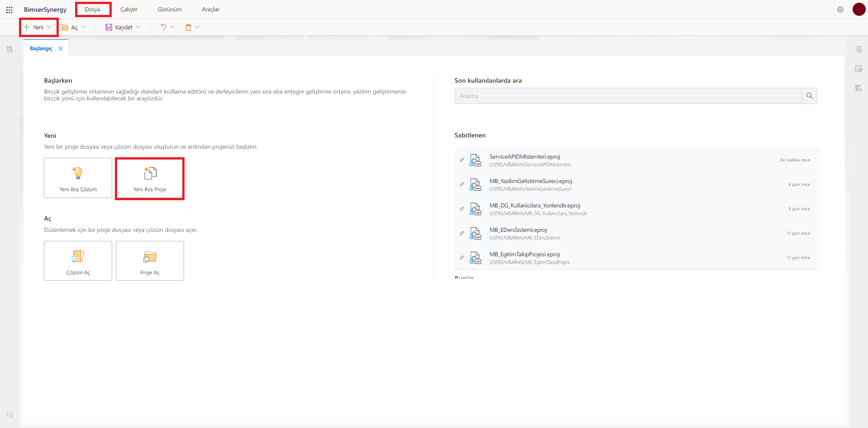
Task: Click the BimserSynergy title
Action: click(x=45, y=9)
